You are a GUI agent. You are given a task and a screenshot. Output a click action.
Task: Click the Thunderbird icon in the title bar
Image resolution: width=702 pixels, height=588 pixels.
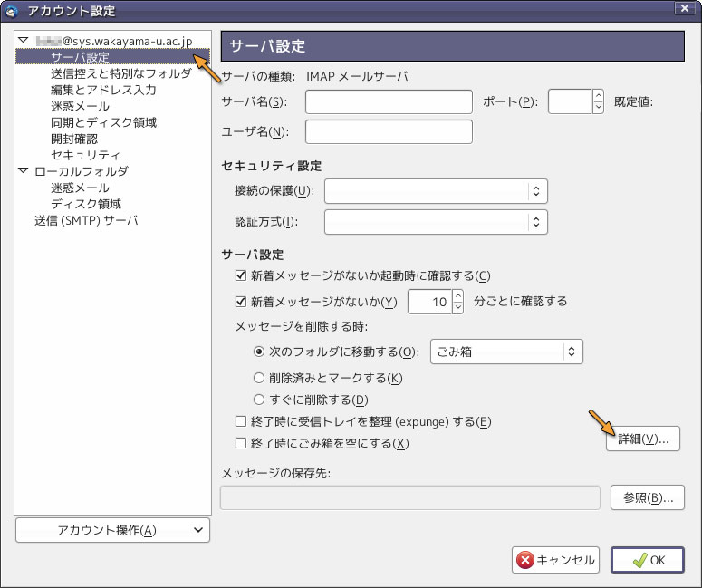tap(10, 11)
